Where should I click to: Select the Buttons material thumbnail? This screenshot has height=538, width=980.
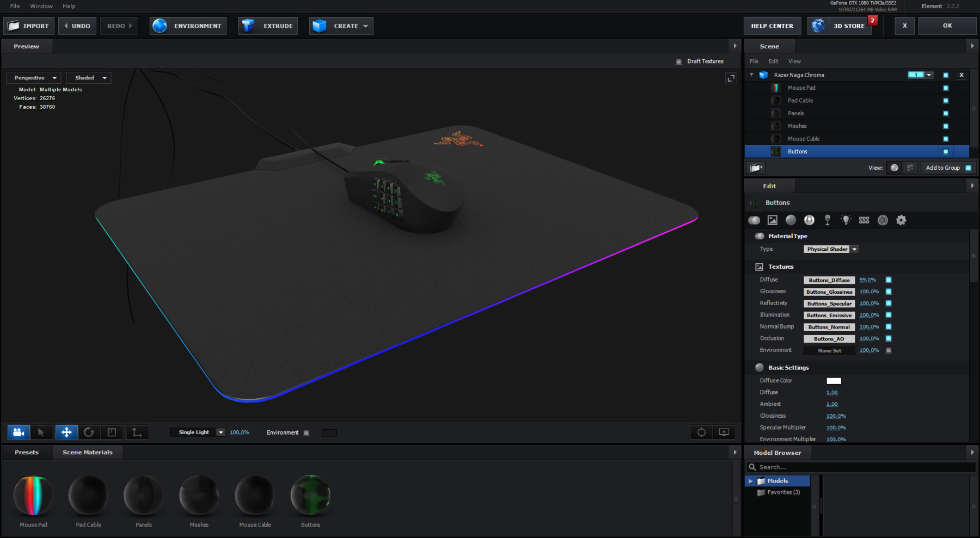(310, 494)
